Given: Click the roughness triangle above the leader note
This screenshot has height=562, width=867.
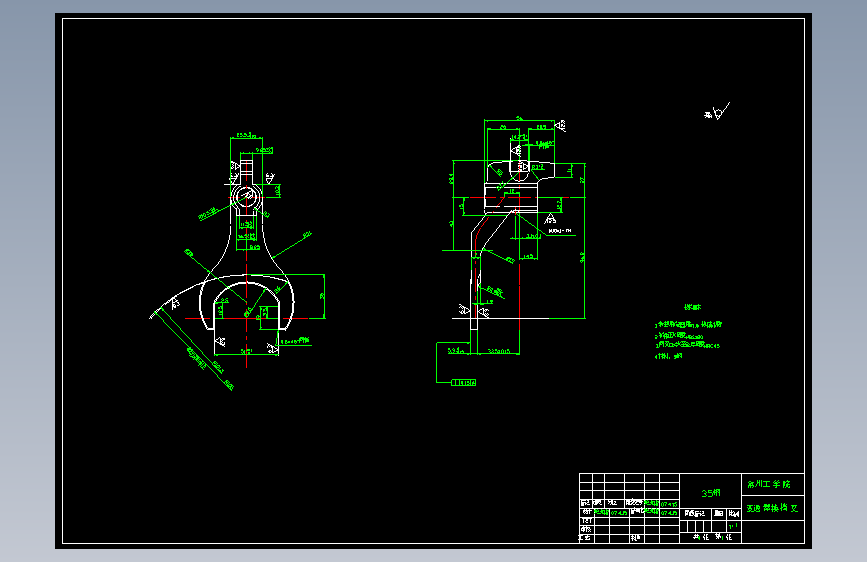Looking at the screenshot, I should click(x=550, y=218).
